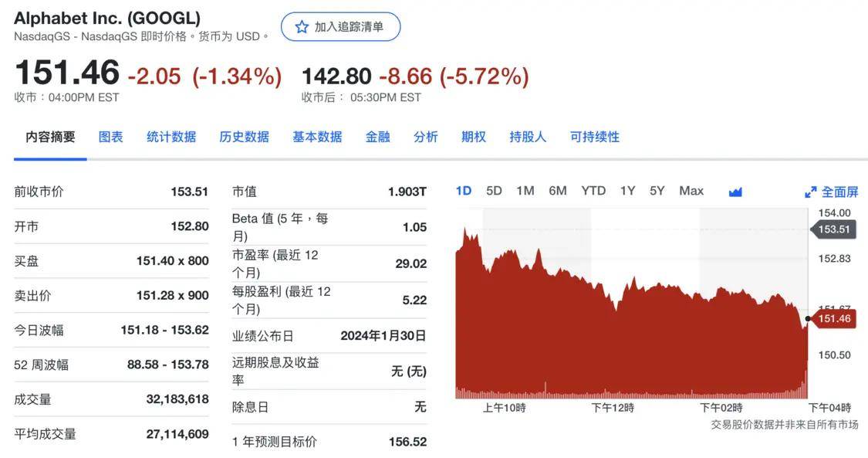Screen dimensions: 868x458
Task: Select the YTD chart range
Action: [593, 191]
